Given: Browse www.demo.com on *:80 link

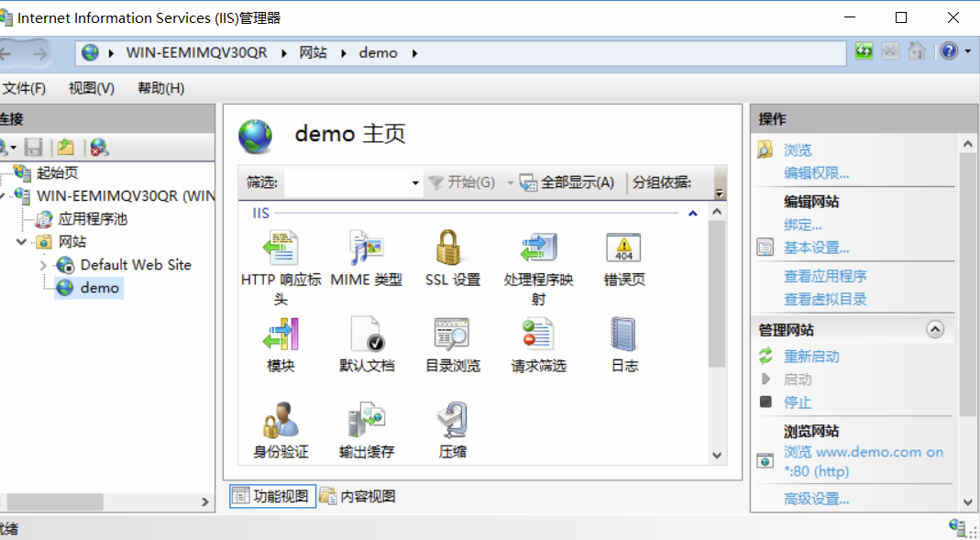Looking at the screenshot, I should 864,461.
